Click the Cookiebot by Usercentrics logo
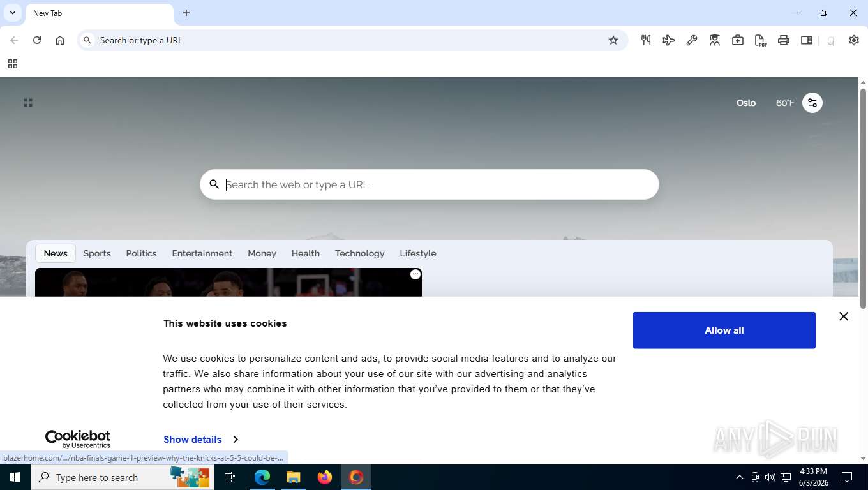 coord(77,439)
